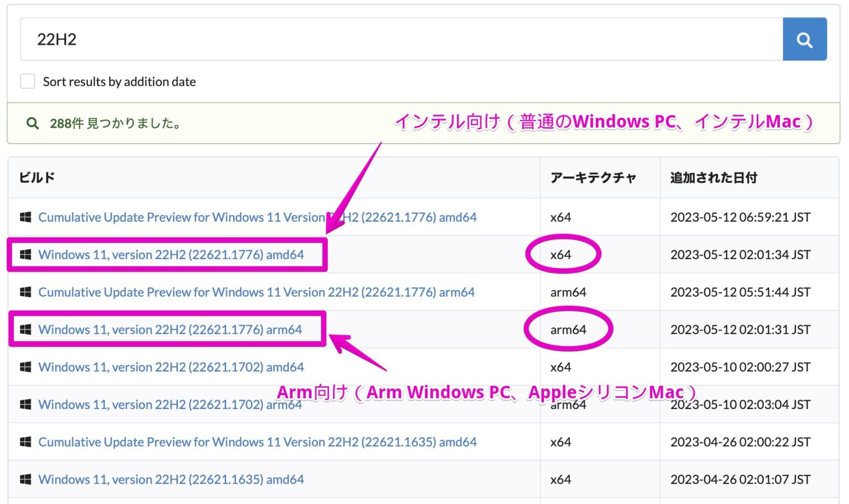This screenshot has width=849, height=504.
Task: Click the blue magnifier search button
Action: (804, 39)
